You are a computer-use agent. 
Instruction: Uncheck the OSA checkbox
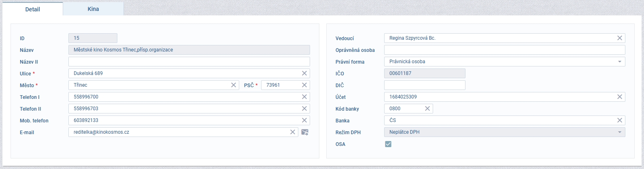[x=388, y=144]
